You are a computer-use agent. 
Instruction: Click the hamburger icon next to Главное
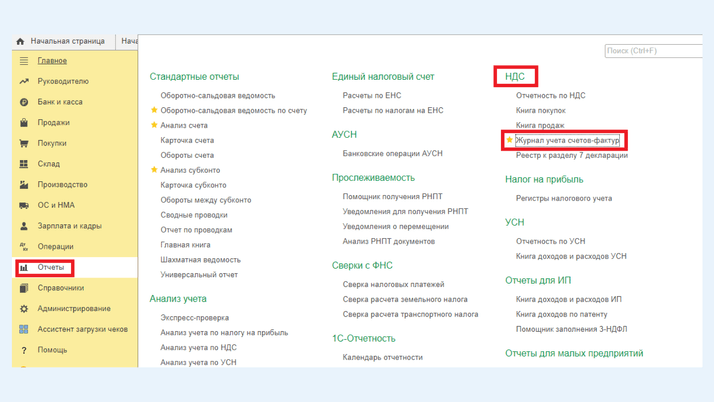click(24, 61)
